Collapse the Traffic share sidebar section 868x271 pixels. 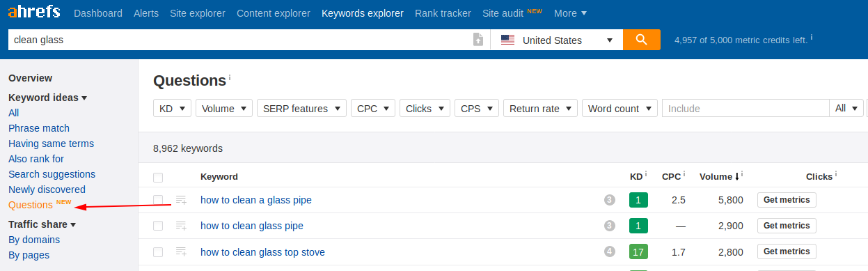tap(42, 224)
